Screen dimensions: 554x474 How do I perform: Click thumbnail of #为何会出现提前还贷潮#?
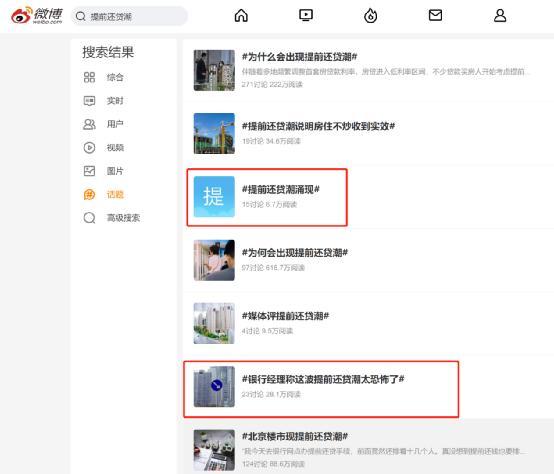pos(214,260)
